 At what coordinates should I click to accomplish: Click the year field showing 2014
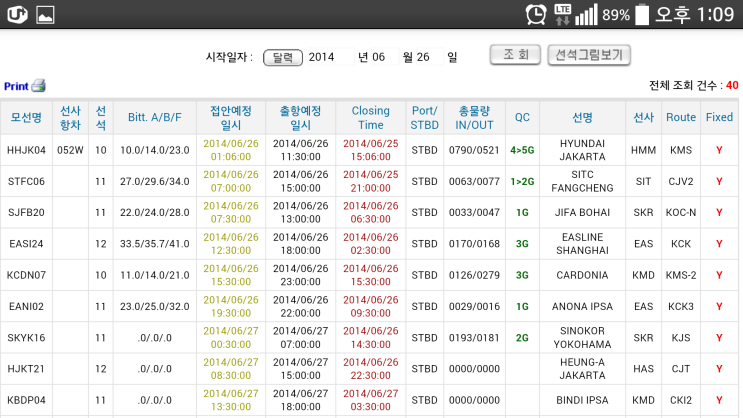pyautogui.click(x=322, y=58)
